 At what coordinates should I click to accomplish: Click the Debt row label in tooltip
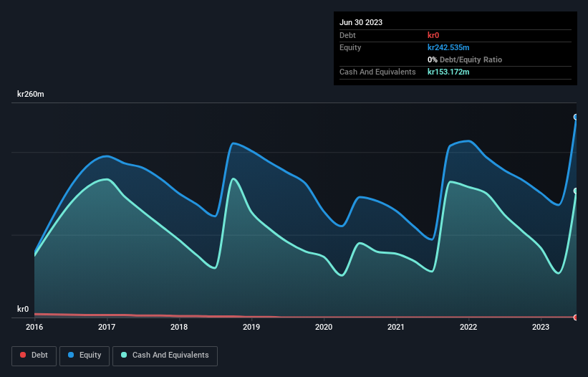point(347,35)
